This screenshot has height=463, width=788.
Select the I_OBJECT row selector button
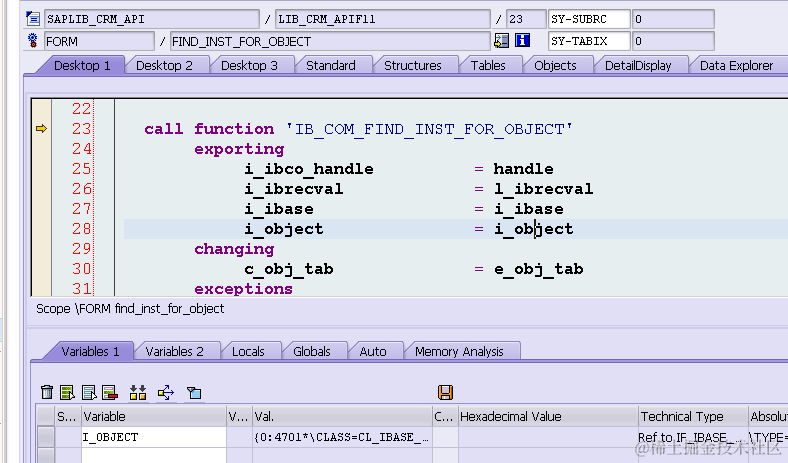46,437
